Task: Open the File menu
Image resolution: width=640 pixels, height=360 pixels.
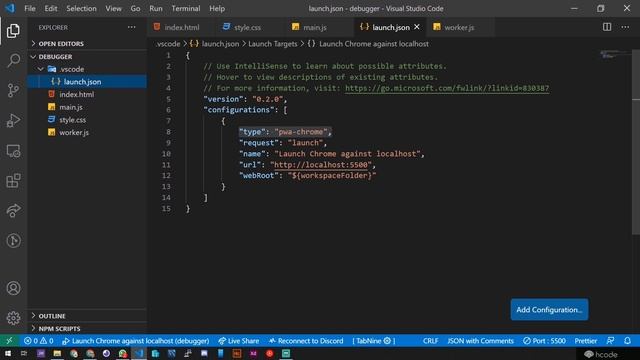Action: (x=30, y=8)
